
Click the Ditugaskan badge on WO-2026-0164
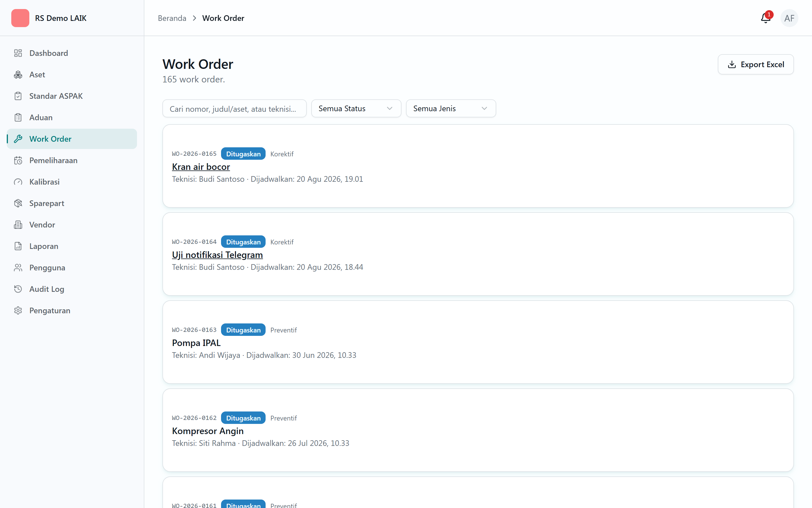(x=243, y=242)
